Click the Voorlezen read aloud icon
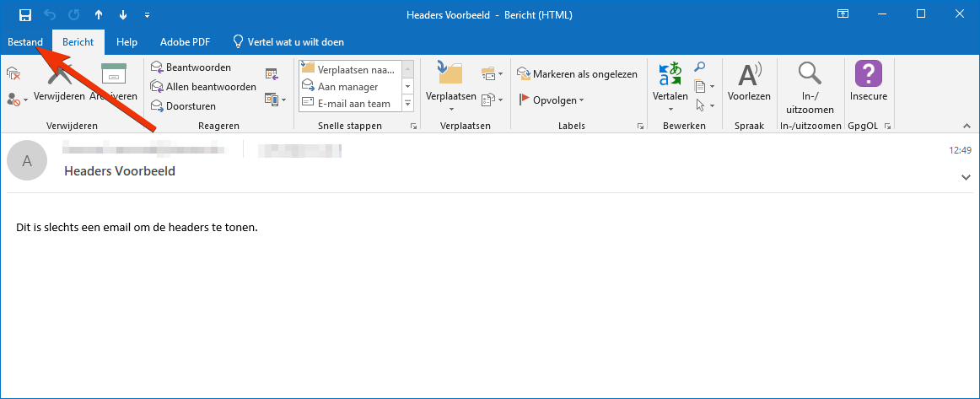Screen dimensions: 980x399 click(x=749, y=75)
